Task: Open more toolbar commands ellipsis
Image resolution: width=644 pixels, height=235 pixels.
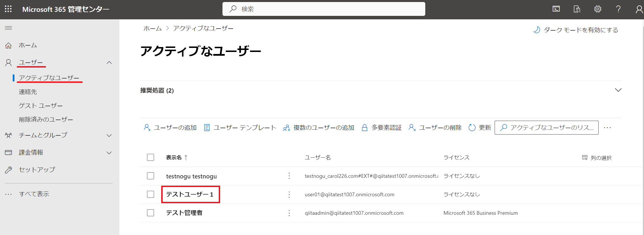Action: point(607,128)
